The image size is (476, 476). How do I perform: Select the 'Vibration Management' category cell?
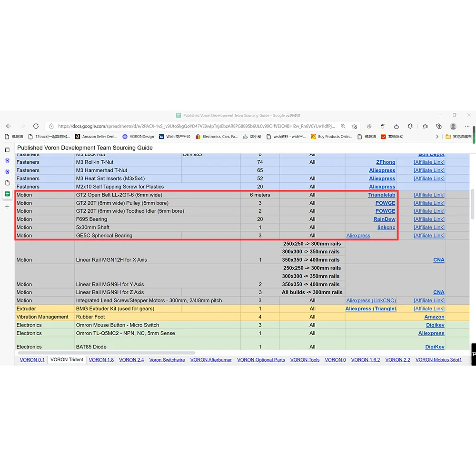pos(45,317)
